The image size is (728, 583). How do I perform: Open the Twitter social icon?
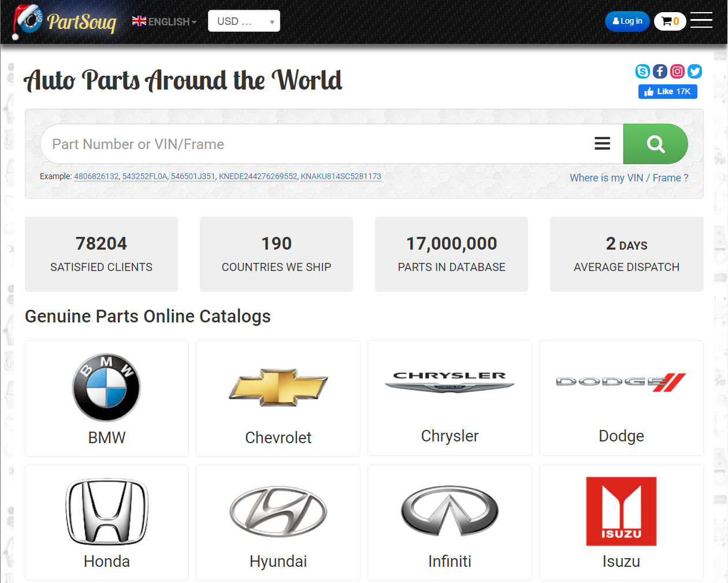point(694,71)
